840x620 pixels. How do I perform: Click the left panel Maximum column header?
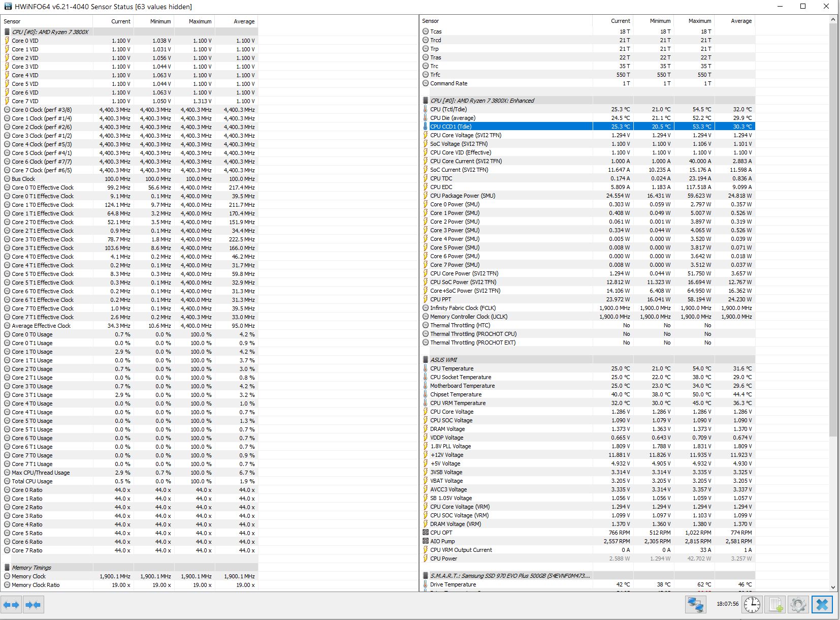[200, 21]
